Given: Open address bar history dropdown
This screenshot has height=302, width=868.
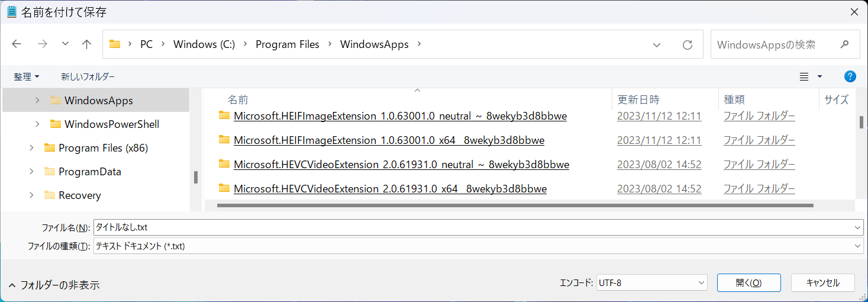Looking at the screenshot, I should pyautogui.click(x=657, y=44).
